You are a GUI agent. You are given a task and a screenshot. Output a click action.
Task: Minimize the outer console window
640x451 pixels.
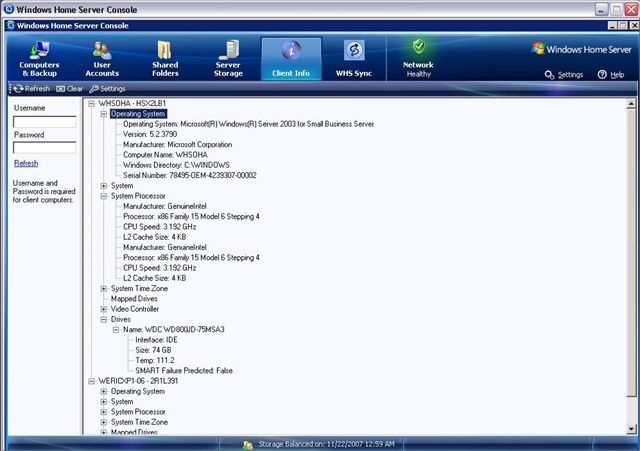click(x=601, y=9)
